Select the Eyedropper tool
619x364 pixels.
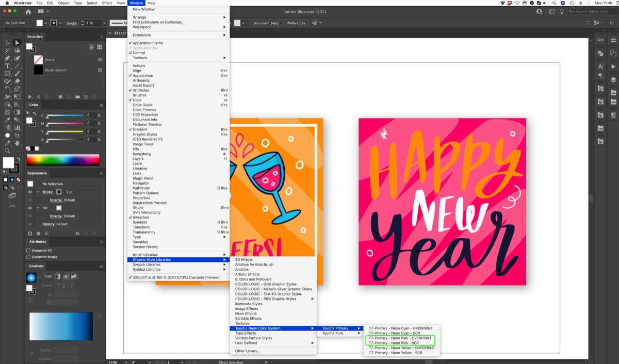click(7, 120)
